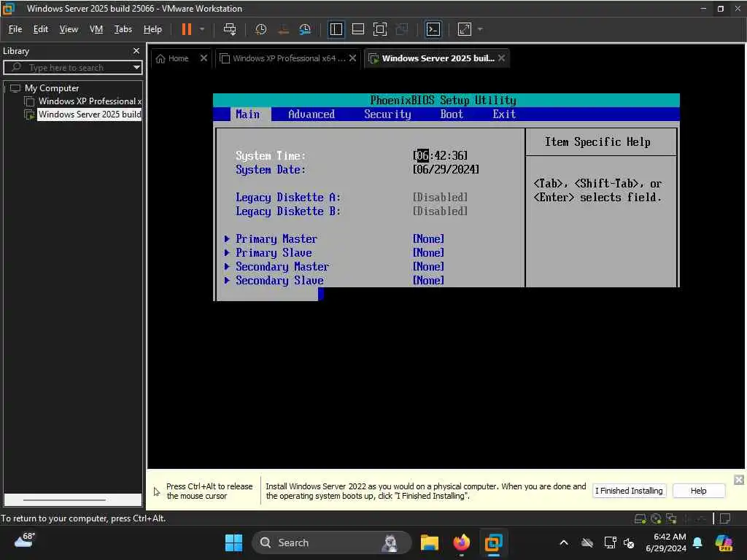Screen dimensions: 747x560
Task: Take a snapshot using the clock icon
Action: point(260,29)
